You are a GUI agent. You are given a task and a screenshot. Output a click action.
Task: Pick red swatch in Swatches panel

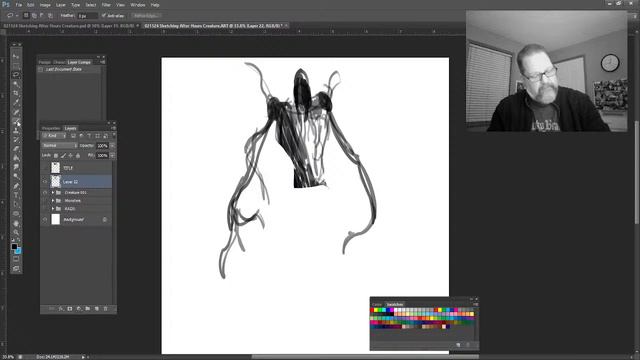pos(372,310)
